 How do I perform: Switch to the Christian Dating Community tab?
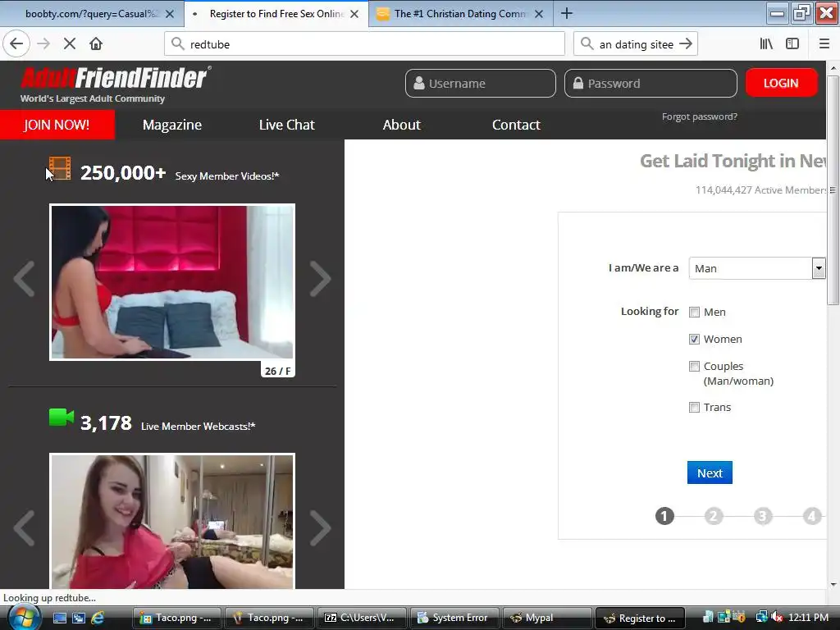coord(461,14)
